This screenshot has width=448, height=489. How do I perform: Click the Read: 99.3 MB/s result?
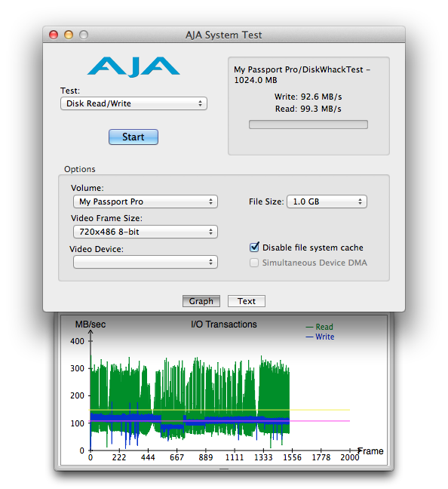click(308, 109)
